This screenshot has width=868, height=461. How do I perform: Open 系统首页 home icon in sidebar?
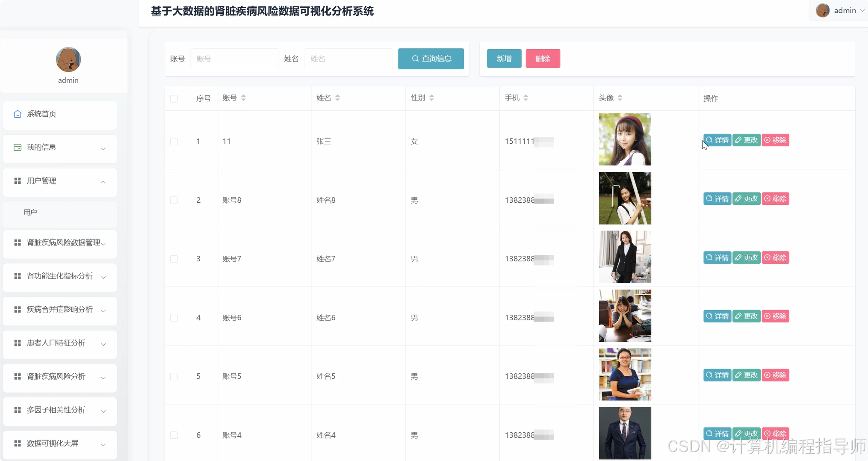pyautogui.click(x=18, y=114)
